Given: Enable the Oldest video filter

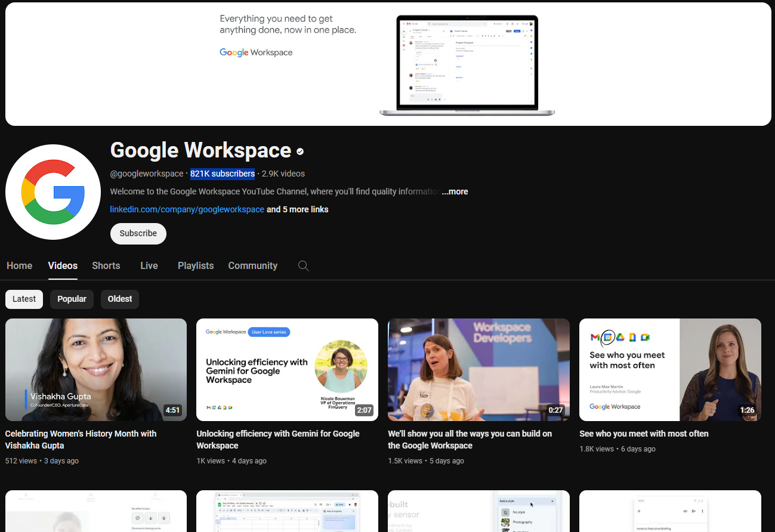Looking at the screenshot, I should [x=119, y=299].
